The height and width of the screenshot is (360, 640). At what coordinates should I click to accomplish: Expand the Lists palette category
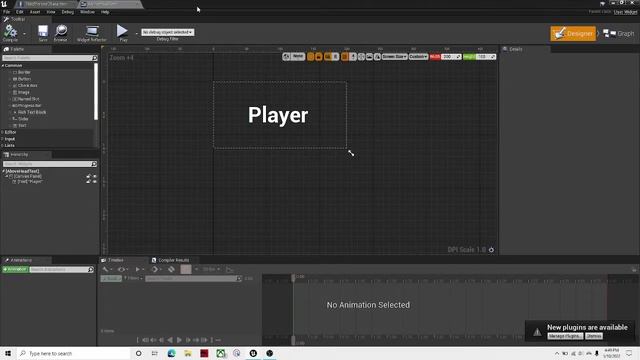pos(2,145)
